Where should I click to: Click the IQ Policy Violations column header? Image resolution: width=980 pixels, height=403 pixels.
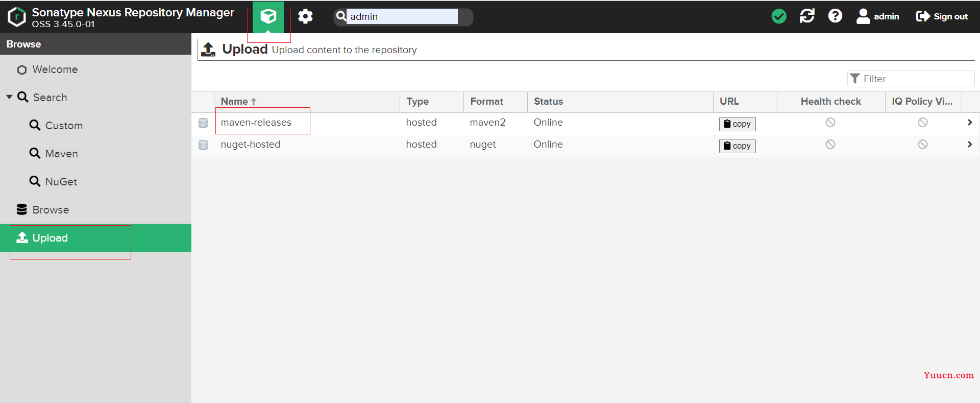point(923,102)
